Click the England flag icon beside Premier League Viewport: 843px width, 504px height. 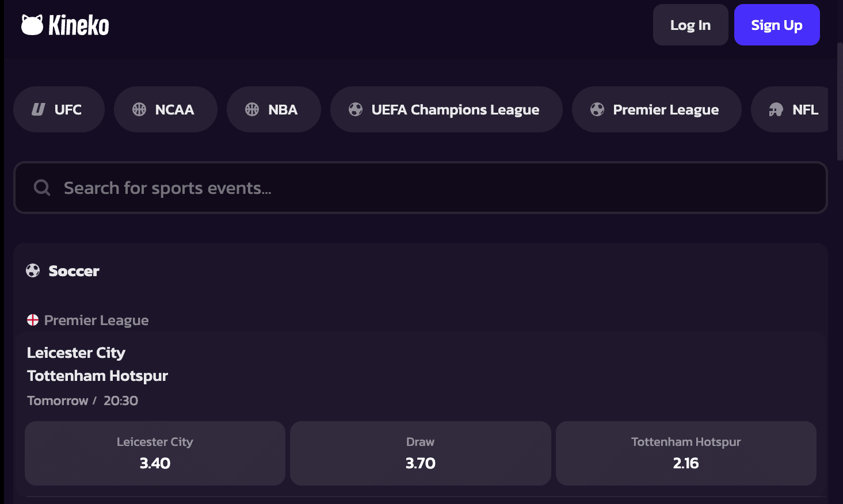(x=33, y=320)
